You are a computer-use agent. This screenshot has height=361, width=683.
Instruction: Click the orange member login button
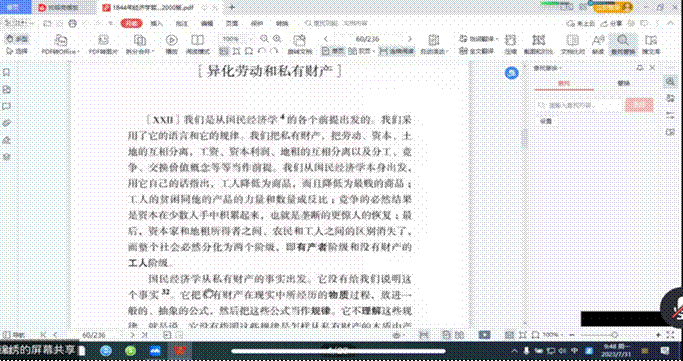pos(613,7)
